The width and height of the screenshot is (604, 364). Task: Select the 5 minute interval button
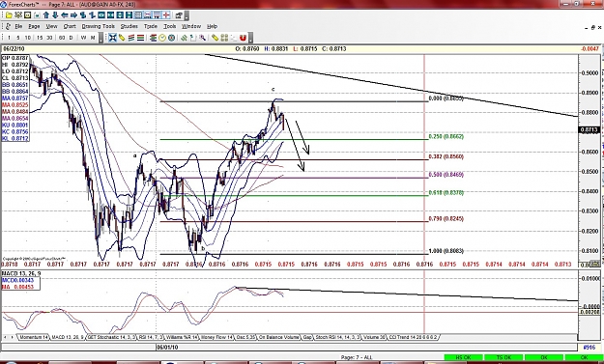pos(18,38)
